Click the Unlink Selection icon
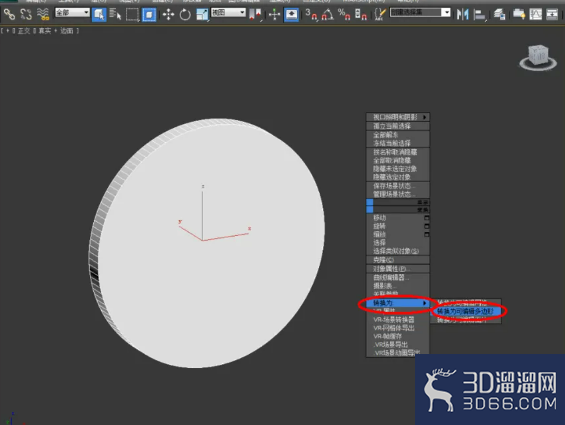Screen dimensions: 565x425 (x=26, y=14)
